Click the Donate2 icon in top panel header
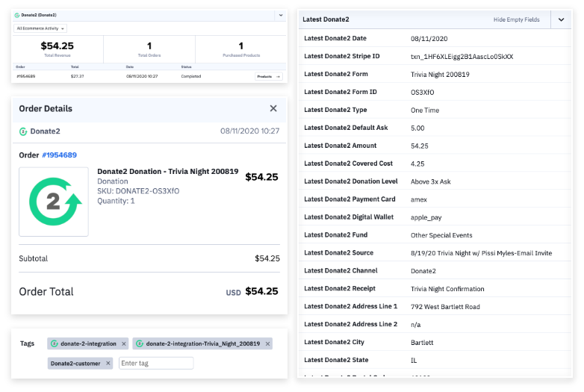This screenshot has height=392, width=584. (16, 15)
